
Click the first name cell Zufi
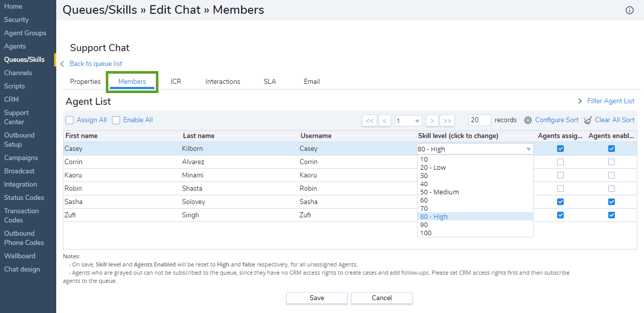pos(71,215)
